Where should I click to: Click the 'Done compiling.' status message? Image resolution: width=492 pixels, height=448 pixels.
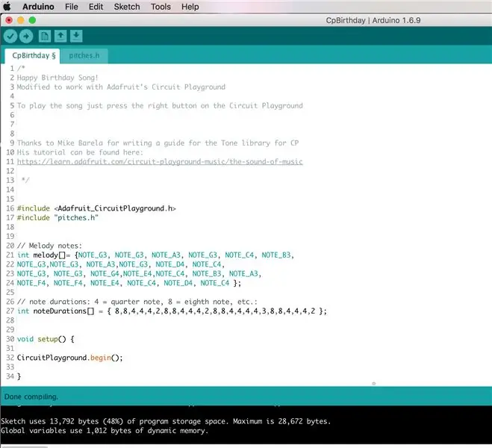(x=31, y=397)
